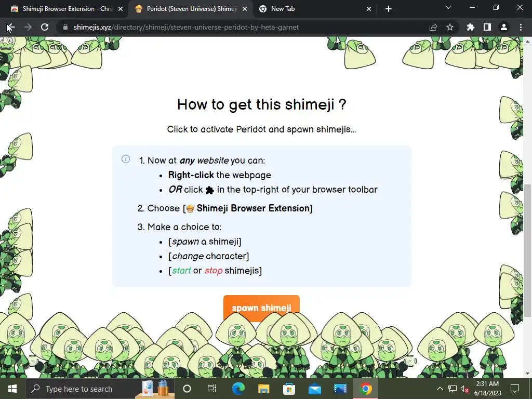Click the forward navigation arrow
Image resolution: width=532 pixels, height=399 pixels.
(28, 27)
